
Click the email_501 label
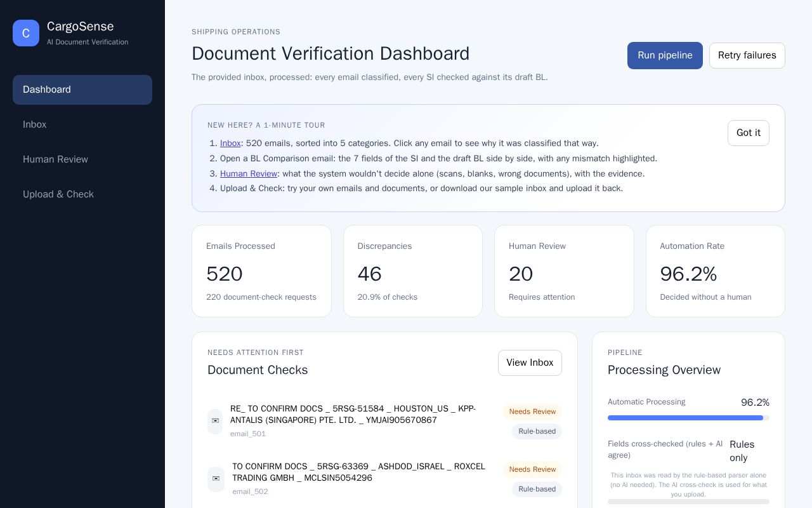248,434
